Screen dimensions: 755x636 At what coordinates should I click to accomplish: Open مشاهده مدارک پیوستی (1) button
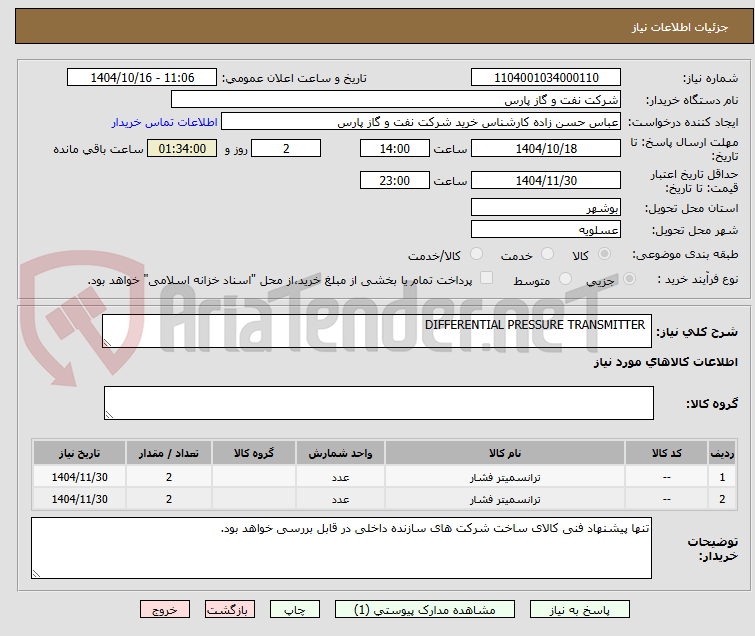[x=425, y=610]
